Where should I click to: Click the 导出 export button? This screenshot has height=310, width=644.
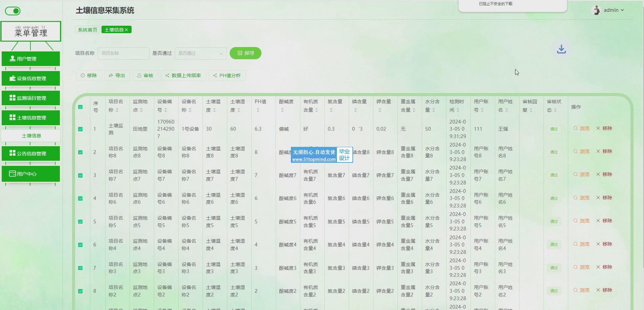coord(117,75)
